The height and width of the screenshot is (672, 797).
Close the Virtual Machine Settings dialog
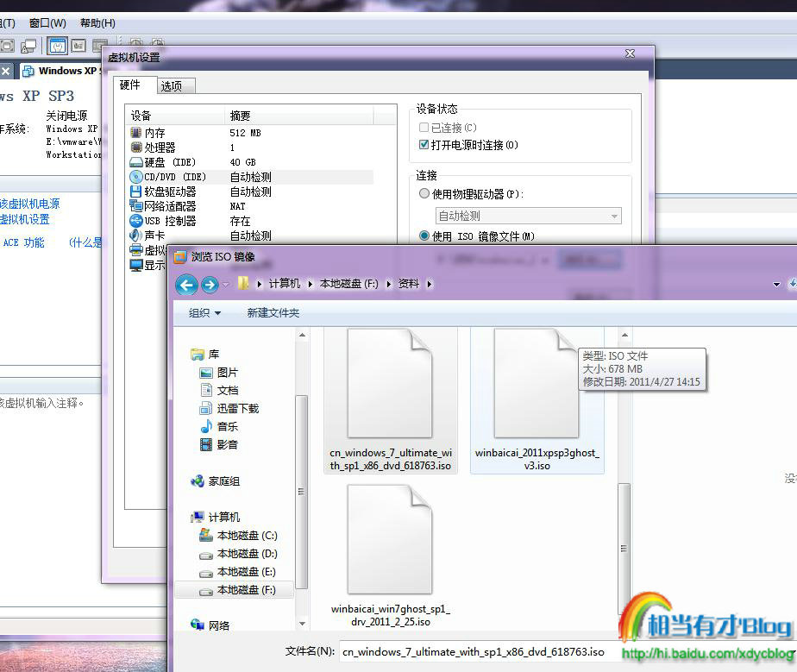tap(630, 53)
